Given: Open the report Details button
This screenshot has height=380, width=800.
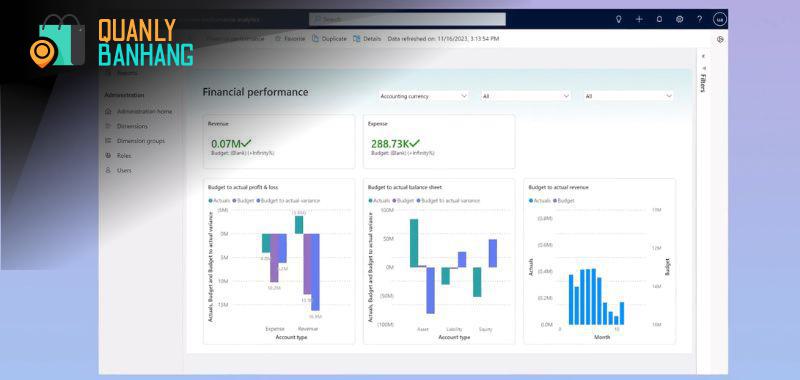Looking at the screenshot, I should 367,39.
